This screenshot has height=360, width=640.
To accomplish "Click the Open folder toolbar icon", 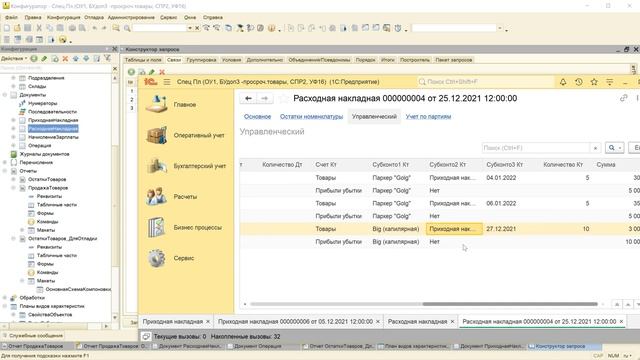I will pos(17,28).
